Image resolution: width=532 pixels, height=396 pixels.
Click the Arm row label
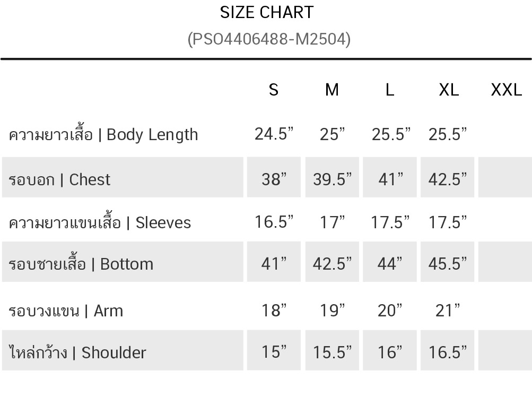tap(66, 311)
